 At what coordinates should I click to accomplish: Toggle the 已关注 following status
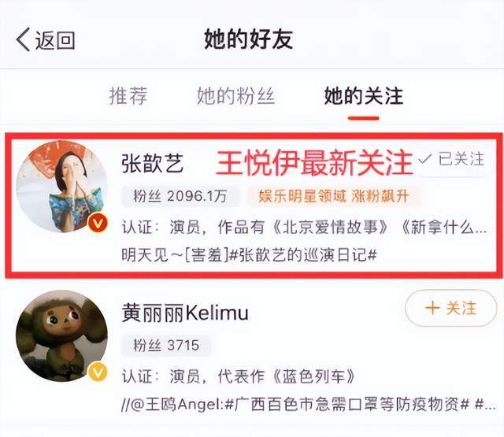click(451, 159)
